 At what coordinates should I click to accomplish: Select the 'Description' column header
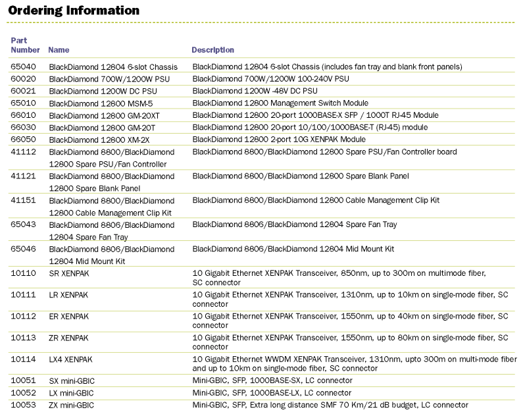pos(212,50)
